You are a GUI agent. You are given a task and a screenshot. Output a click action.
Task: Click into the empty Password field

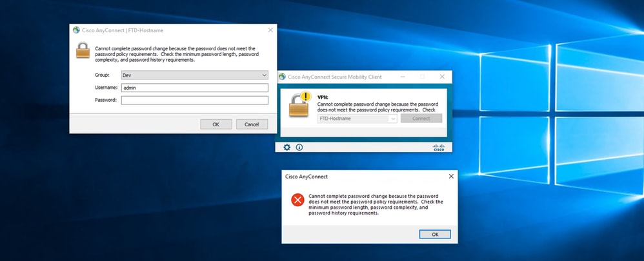195,100
